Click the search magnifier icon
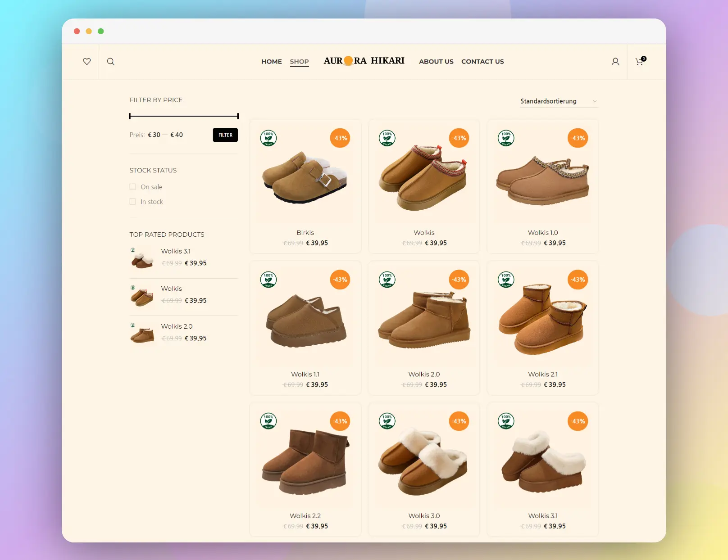This screenshot has height=560, width=728. pos(111,62)
